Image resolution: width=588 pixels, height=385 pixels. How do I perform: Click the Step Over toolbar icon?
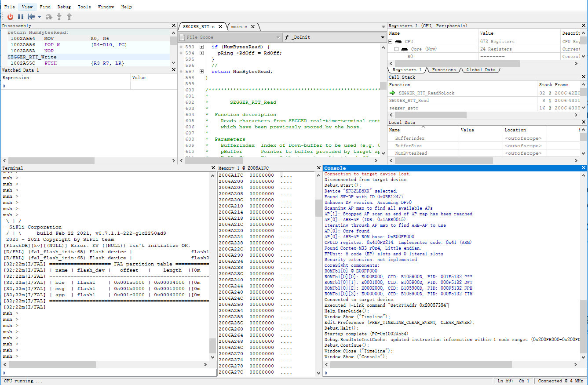click(49, 17)
